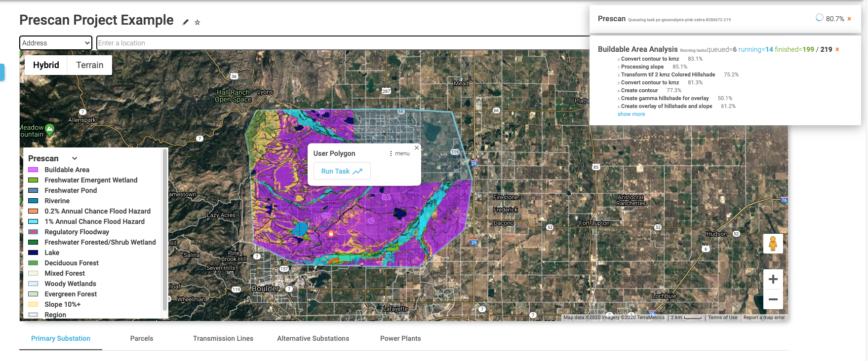Open the Address search type dropdown
The height and width of the screenshot is (361, 868).
click(x=56, y=43)
